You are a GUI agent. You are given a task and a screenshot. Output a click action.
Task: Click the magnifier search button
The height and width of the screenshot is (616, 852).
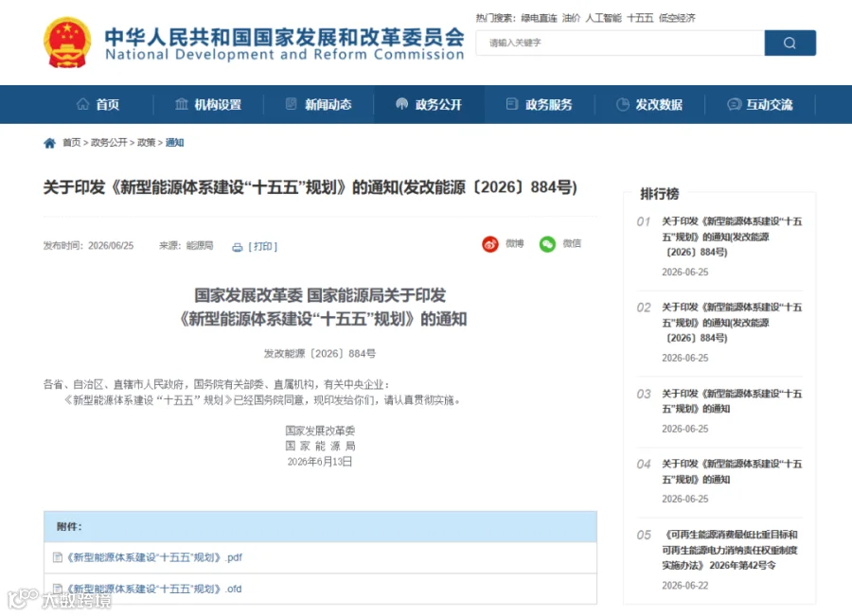pyautogui.click(x=790, y=43)
